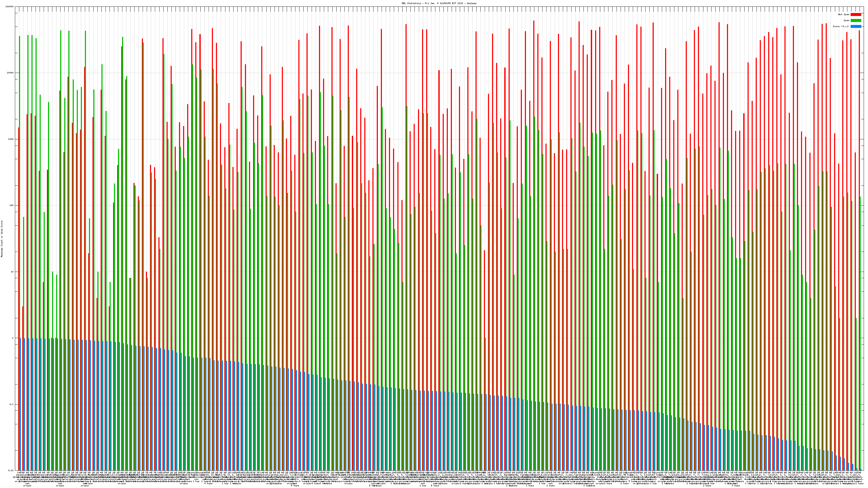Click the 10 y-axis tick label
868x488 pixels.
pyautogui.click(x=12, y=272)
